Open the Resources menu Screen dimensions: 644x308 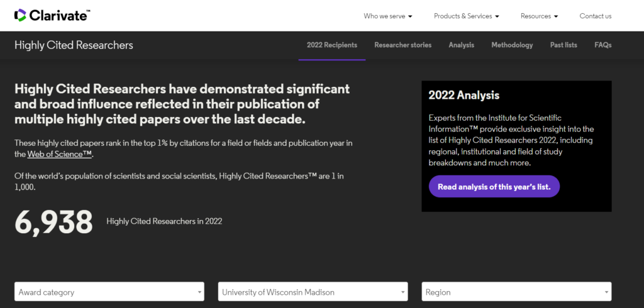tap(539, 16)
